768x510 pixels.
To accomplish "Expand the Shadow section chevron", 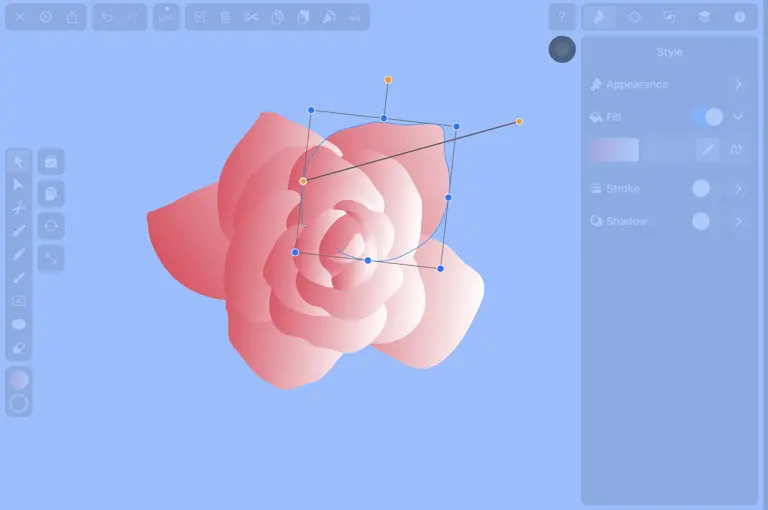I will tap(738, 221).
